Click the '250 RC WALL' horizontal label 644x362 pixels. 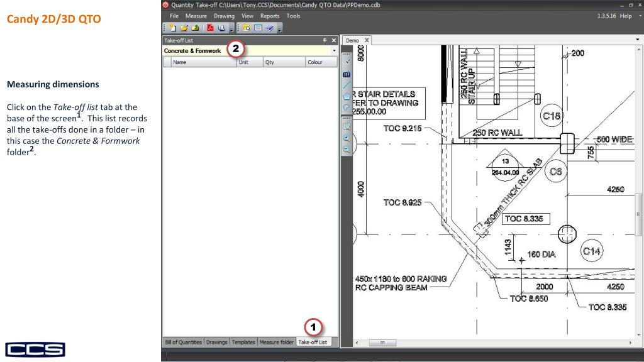point(497,133)
